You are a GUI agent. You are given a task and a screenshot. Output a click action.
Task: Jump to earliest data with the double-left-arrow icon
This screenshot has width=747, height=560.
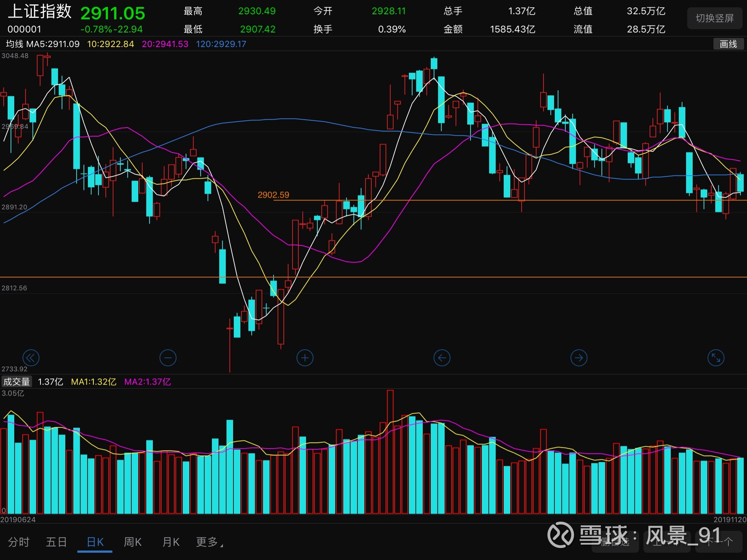[31, 358]
